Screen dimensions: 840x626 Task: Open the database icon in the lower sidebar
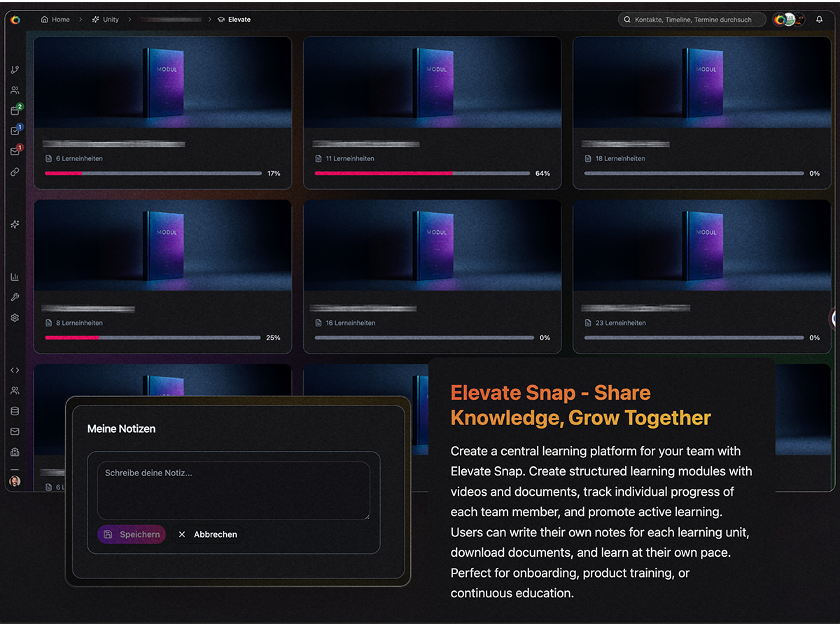(x=14, y=411)
